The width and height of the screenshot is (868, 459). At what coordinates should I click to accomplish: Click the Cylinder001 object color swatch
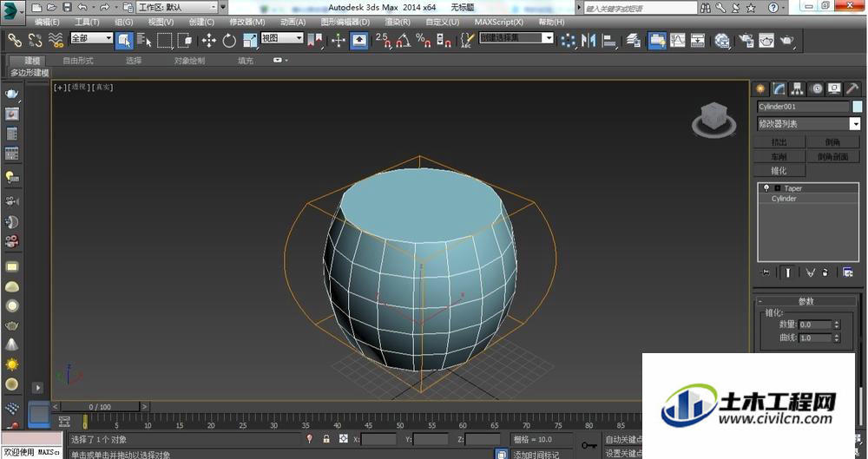[x=858, y=107]
